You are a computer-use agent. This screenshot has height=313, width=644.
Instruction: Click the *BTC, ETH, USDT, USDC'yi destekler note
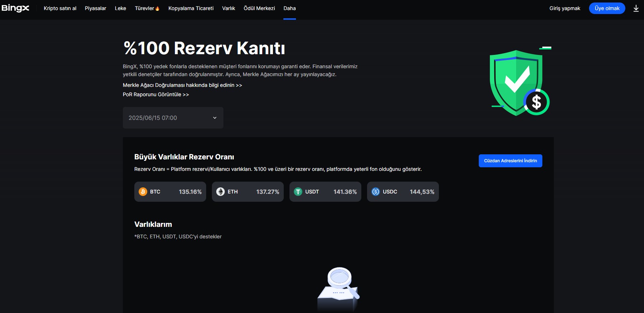coord(178,237)
